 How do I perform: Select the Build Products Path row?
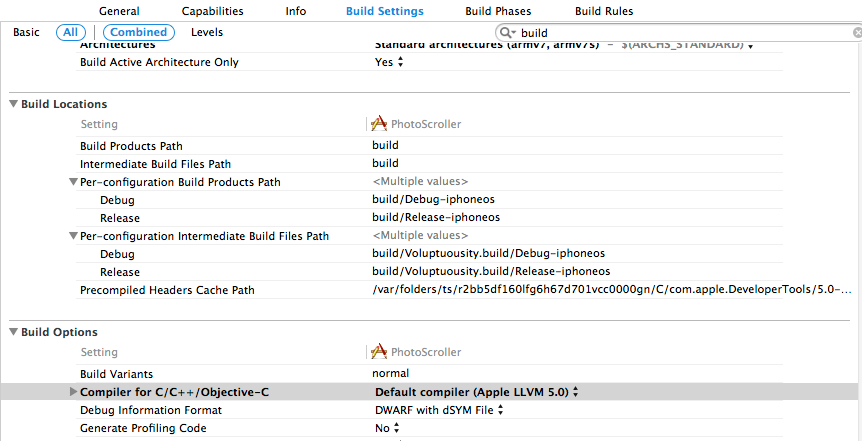pyautogui.click(x=429, y=146)
